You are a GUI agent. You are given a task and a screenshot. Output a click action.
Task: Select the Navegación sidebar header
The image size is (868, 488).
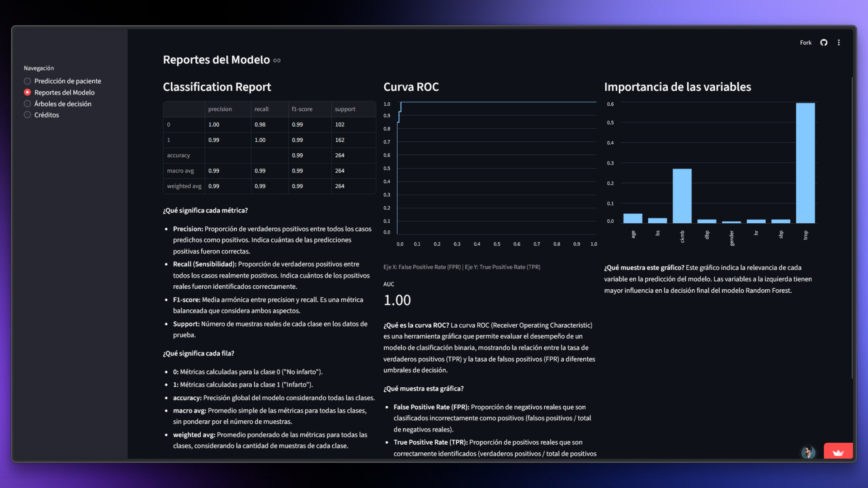39,68
